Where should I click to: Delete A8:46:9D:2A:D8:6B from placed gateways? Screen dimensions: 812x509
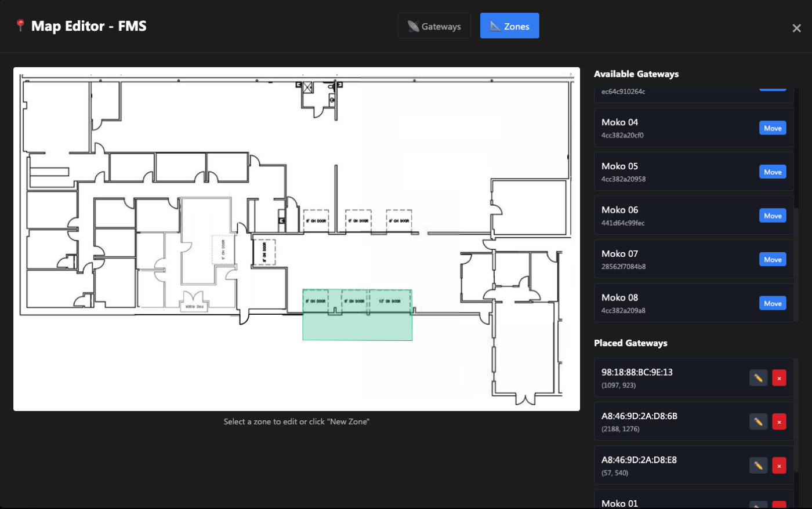coord(779,421)
